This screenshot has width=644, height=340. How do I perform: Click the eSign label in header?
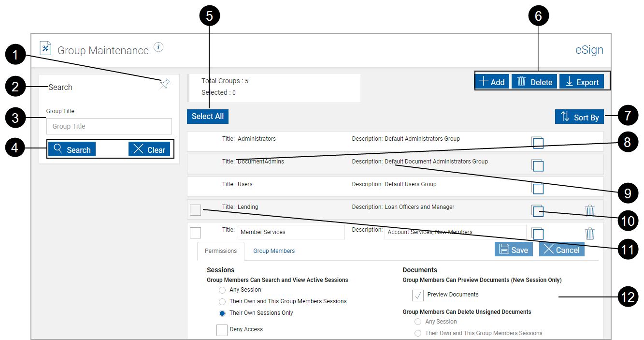coord(589,50)
